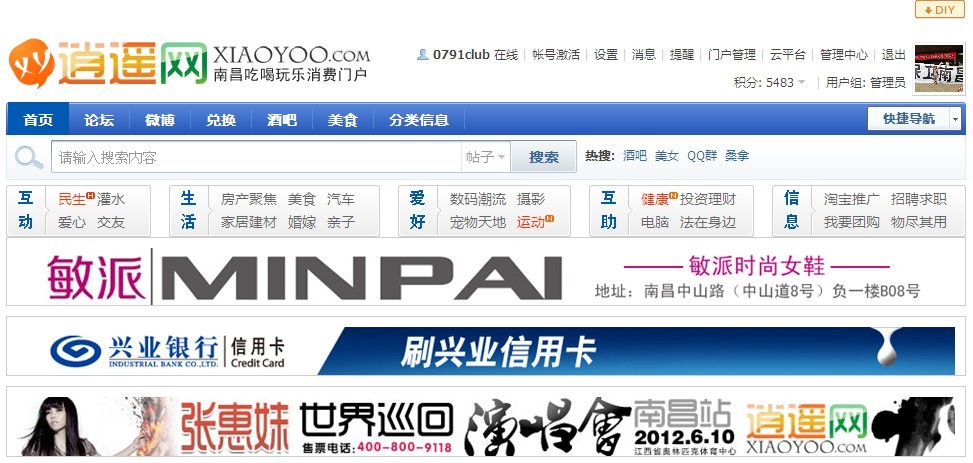The image size is (973, 463).
Task: Click the user avatar icon beside 0791club
Action: (423, 55)
